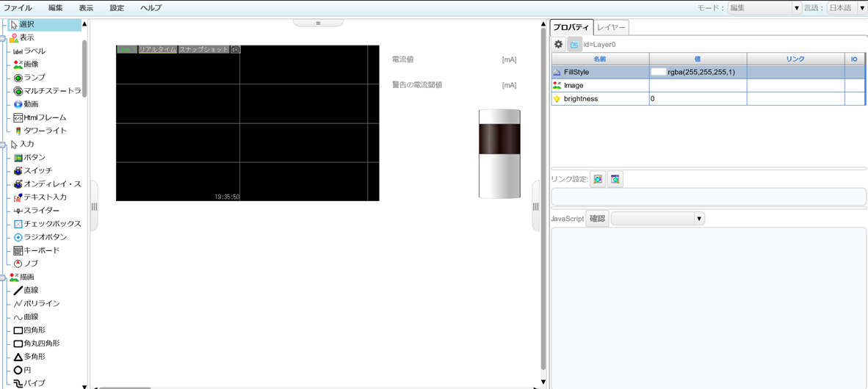Choose the パイプ pipe tool
The width and height of the screenshot is (868, 389).
click(29, 383)
